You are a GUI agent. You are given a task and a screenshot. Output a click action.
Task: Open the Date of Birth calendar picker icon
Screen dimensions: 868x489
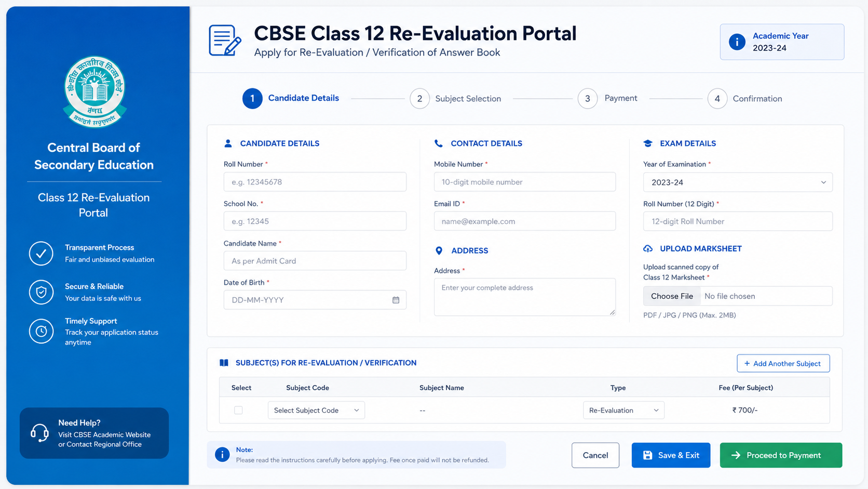click(x=396, y=300)
